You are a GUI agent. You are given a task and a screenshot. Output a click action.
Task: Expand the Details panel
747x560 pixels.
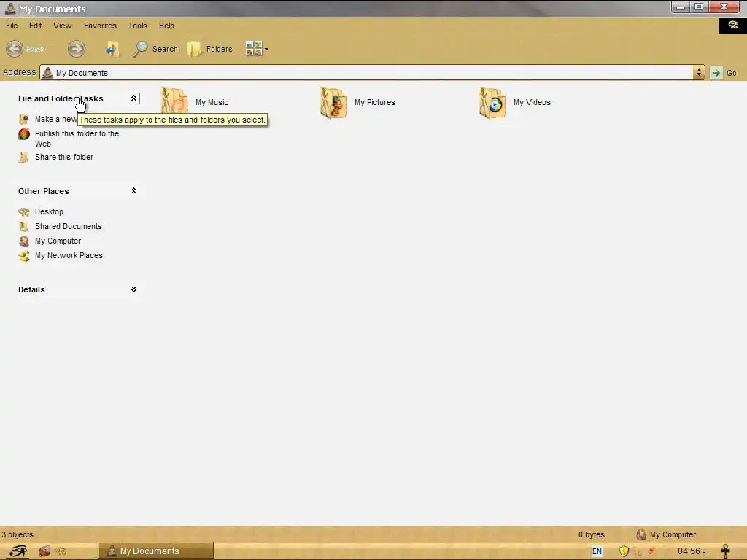coord(134,289)
